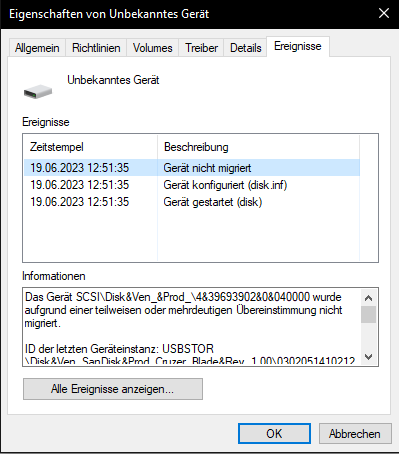Click the Abbrechen button

(355, 434)
